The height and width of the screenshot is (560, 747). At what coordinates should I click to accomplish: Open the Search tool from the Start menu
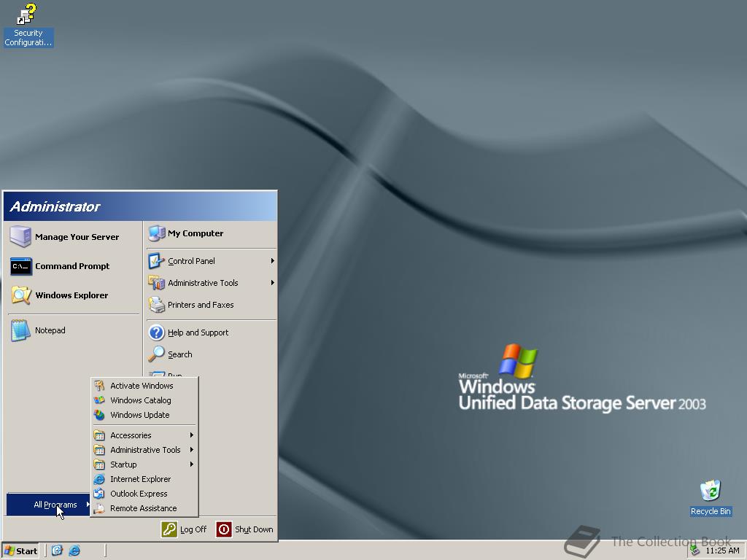(x=179, y=354)
